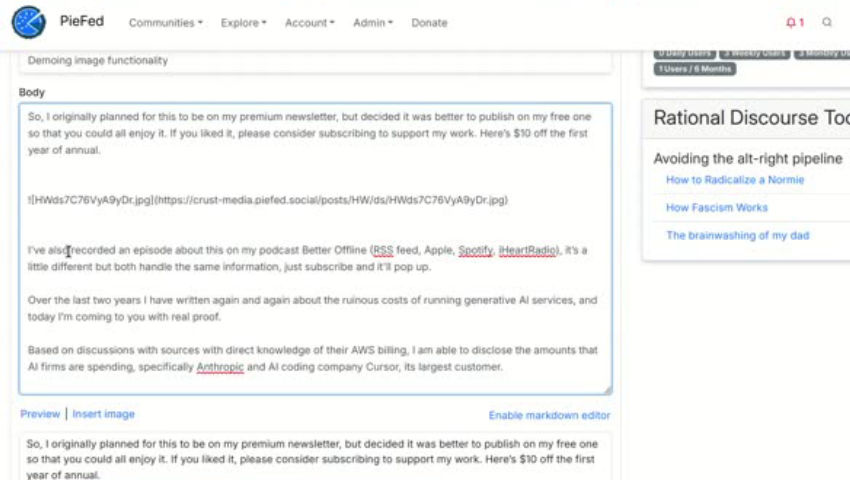
Task: Open The brainwashing of my dad link
Action: 737,236
